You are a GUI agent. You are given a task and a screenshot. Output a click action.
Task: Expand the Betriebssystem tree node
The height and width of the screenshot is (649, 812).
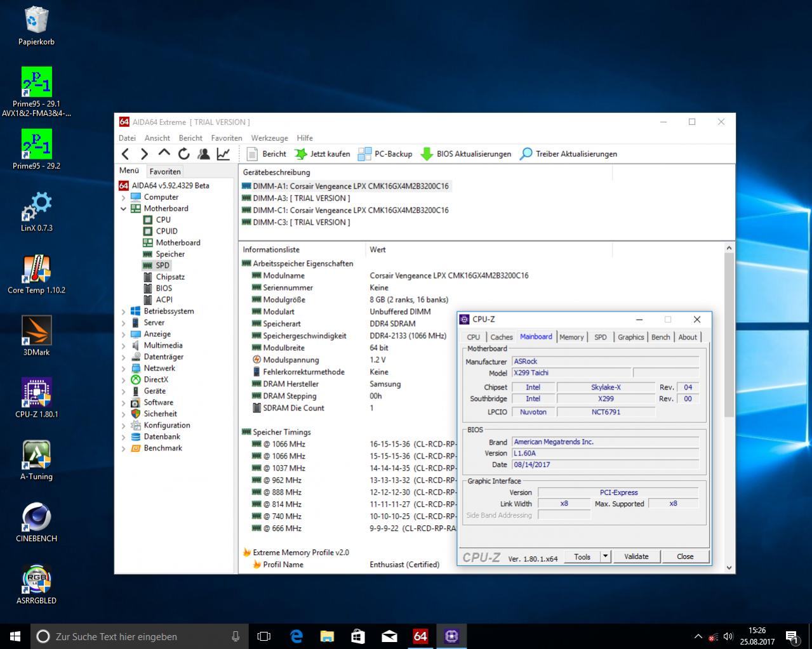coord(123,311)
